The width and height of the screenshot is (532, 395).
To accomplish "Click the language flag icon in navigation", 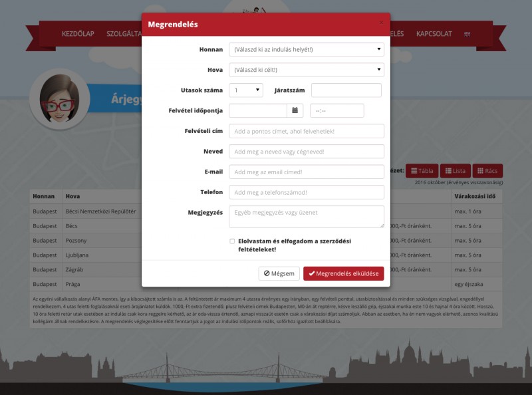I will pos(467,34).
